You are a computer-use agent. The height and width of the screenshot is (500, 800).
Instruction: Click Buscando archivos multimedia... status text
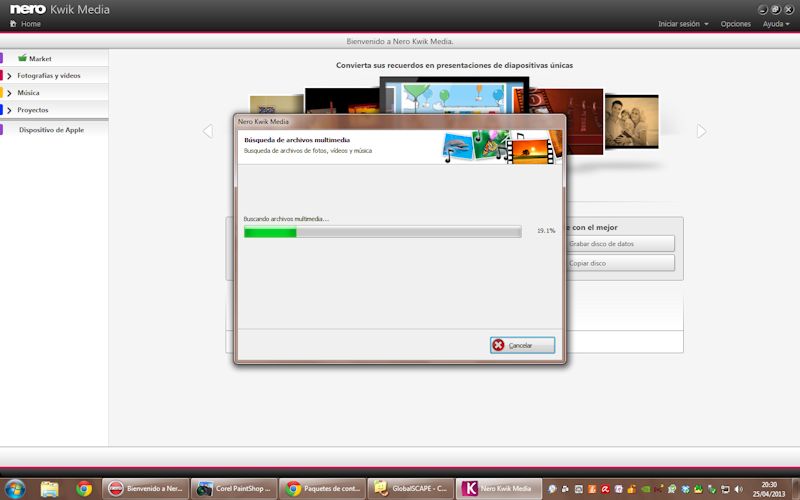286,219
